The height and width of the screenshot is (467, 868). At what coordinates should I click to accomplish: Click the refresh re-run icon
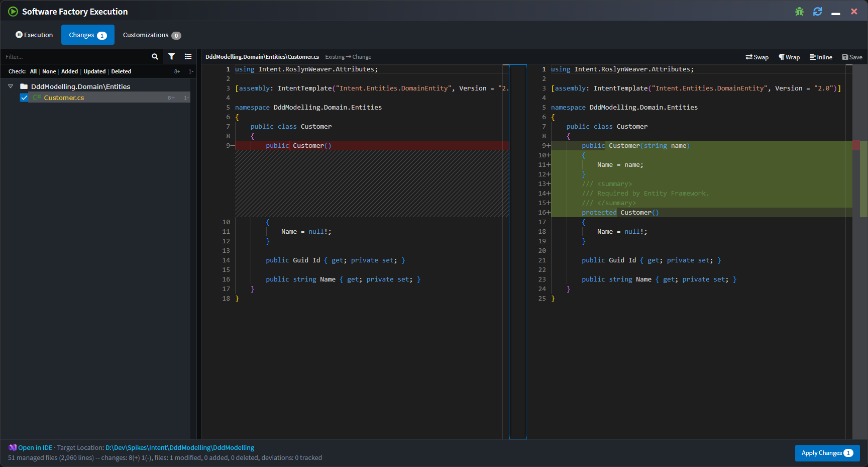pyautogui.click(x=818, y=11)
